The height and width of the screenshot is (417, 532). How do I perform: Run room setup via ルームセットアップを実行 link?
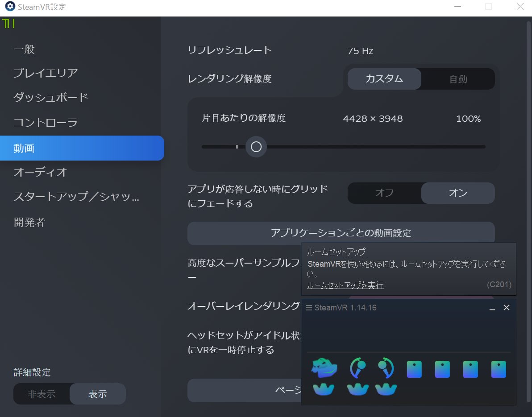click(345, 285)
